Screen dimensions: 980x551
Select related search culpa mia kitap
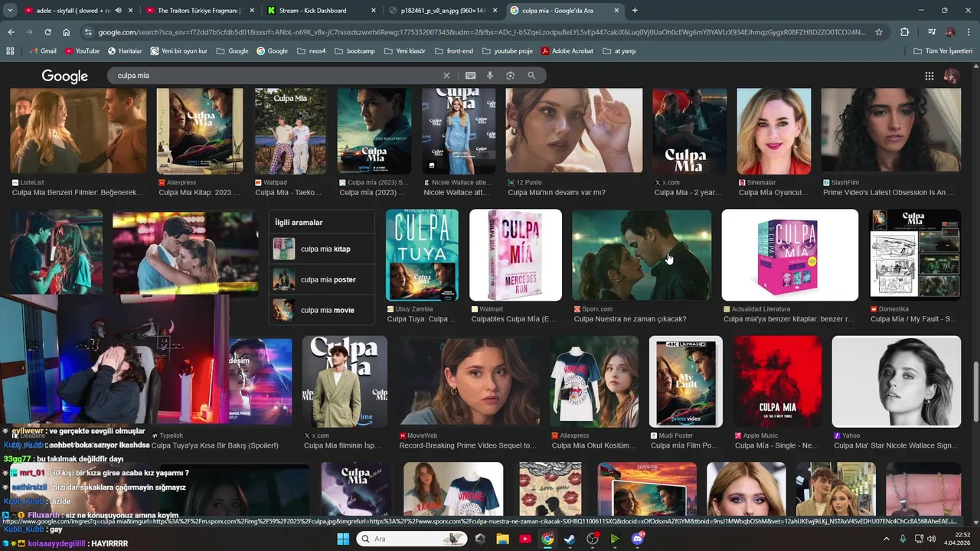click(322, 249)
